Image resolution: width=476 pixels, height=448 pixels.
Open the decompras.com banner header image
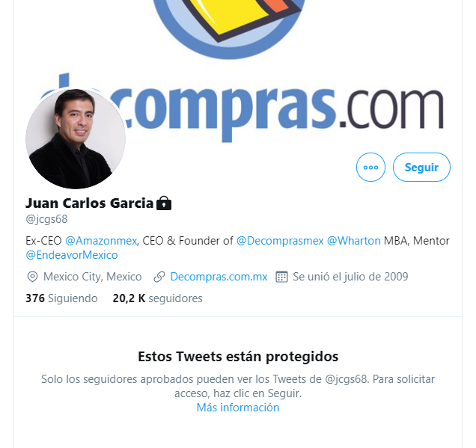click(x=238, y=70)
